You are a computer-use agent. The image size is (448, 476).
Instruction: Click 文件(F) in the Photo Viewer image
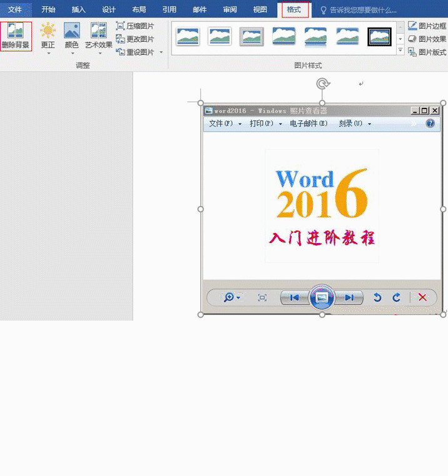click(225, 123)
